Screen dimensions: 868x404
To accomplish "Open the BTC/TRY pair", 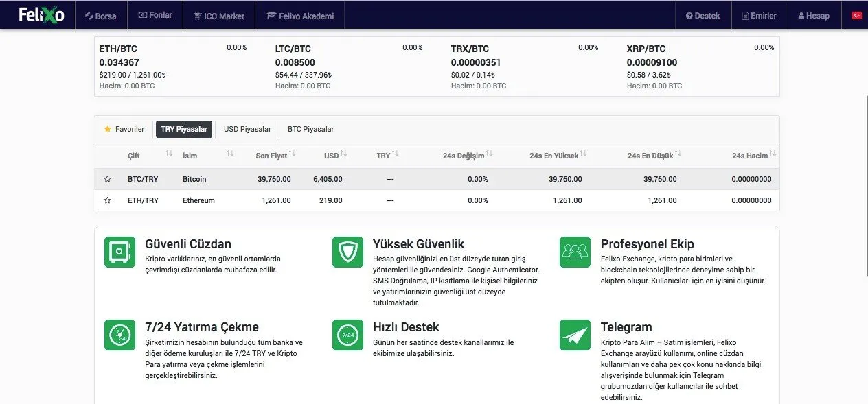I will click(143, 179).
